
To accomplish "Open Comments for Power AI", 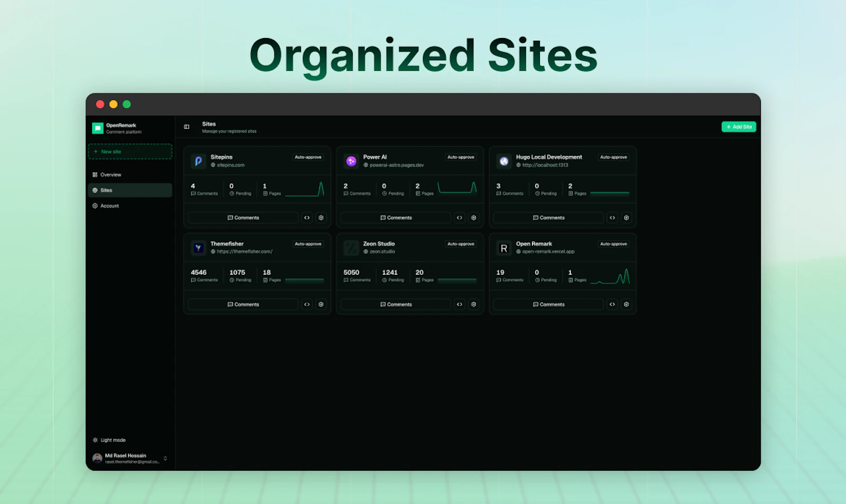I will click(x=396, y=218).
